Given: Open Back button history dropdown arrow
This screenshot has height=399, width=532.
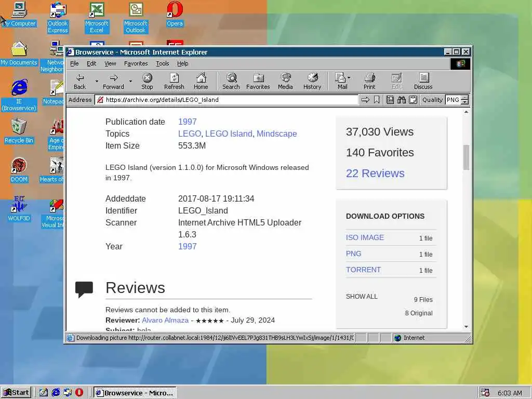Looking at the screenshot, I should [97, 82].
